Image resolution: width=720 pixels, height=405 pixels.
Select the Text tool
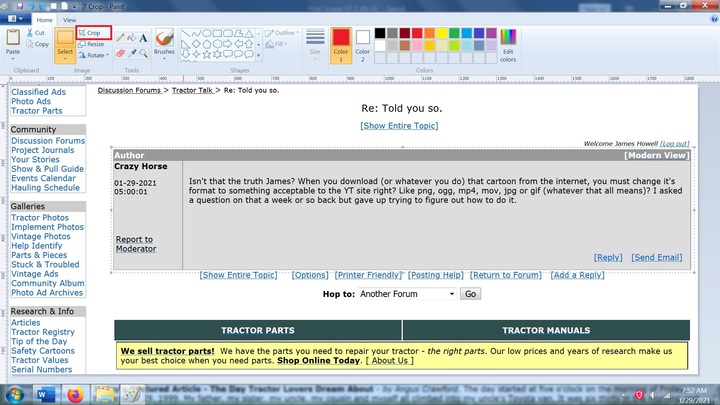tap(143, 38)
